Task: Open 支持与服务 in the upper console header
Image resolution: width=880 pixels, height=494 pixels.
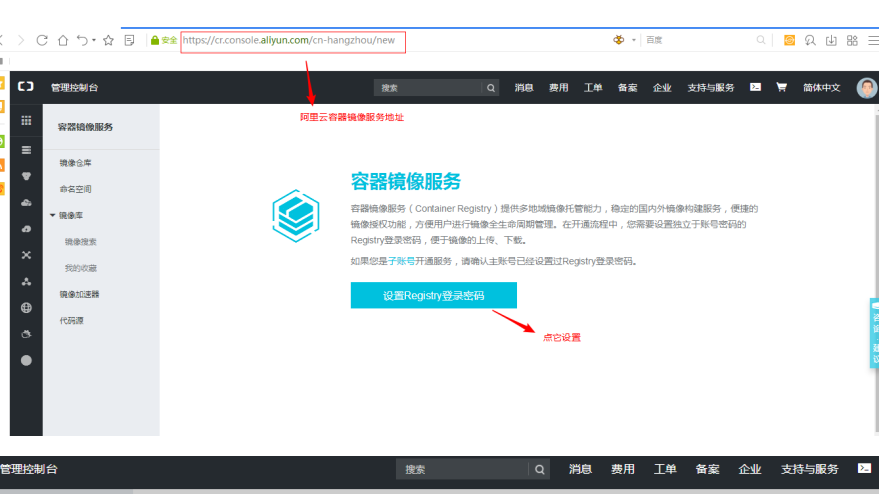Action: click(x=711, y=88)
